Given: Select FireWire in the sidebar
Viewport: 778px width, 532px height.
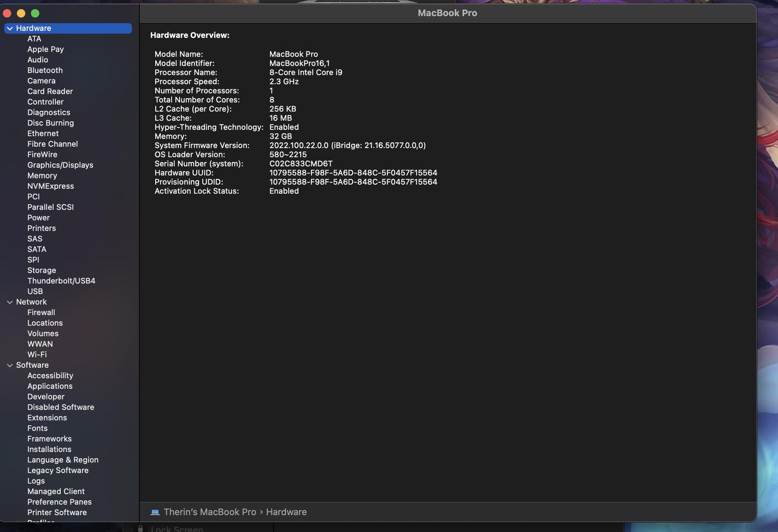Looking at the screenshot, I should coord(42,154).
